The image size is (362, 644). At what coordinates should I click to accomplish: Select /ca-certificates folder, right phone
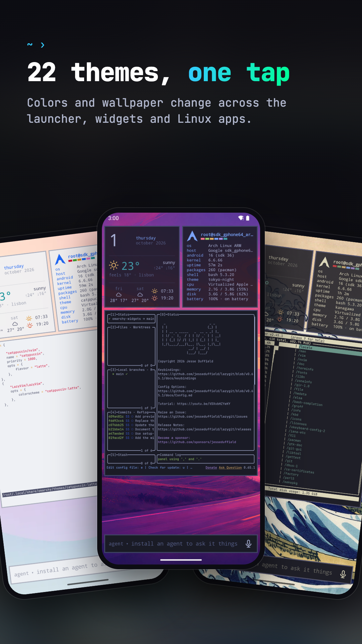299,471
